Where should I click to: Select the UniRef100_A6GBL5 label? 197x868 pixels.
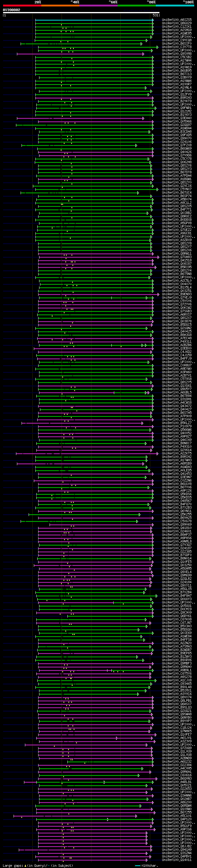177,392
